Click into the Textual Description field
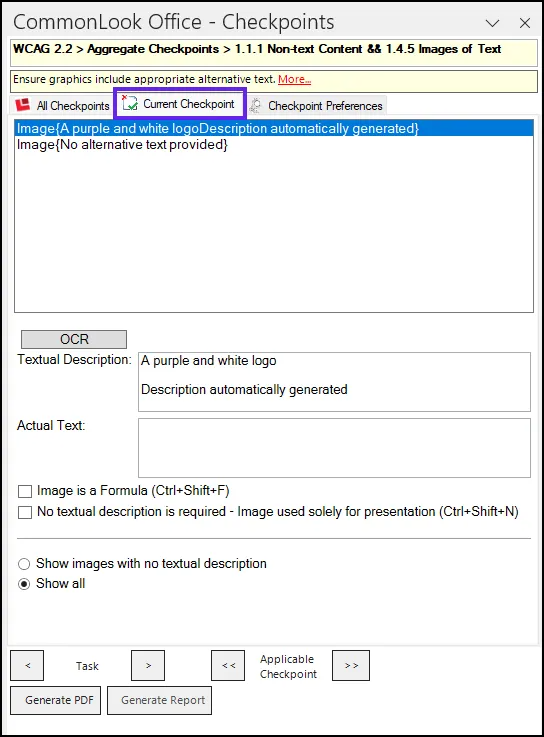544x737 pixels. click(x=334, y=382)
